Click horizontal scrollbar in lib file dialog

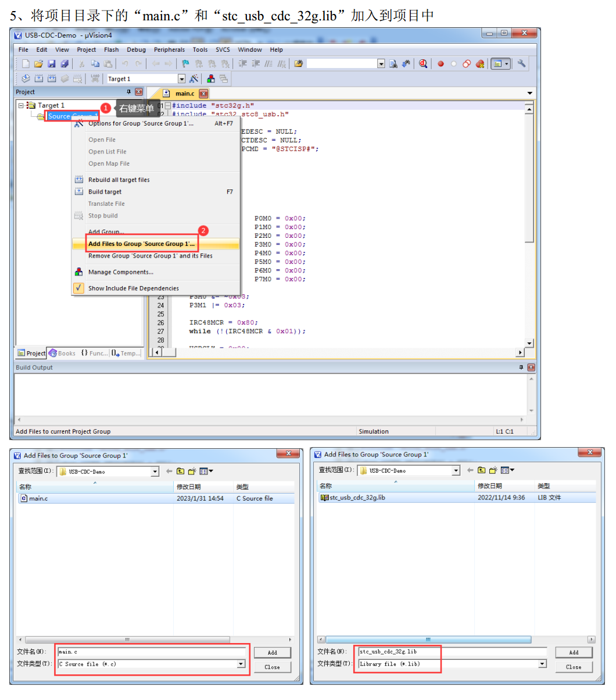tap(455, 640)
